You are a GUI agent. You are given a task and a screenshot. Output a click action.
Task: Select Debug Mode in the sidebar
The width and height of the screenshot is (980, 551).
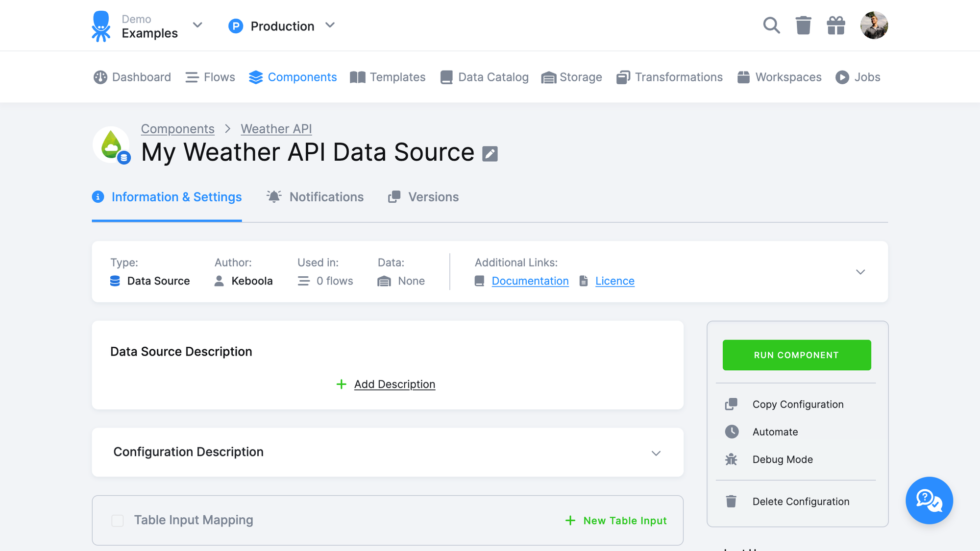tap(783, 459)
